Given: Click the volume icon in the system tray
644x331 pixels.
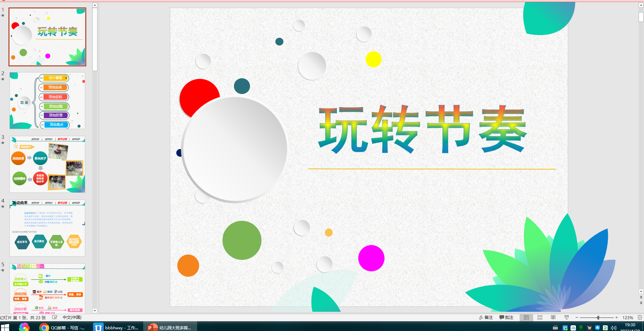Looking at the screenshot, I should pyautogui.click(x=613, y=327).
